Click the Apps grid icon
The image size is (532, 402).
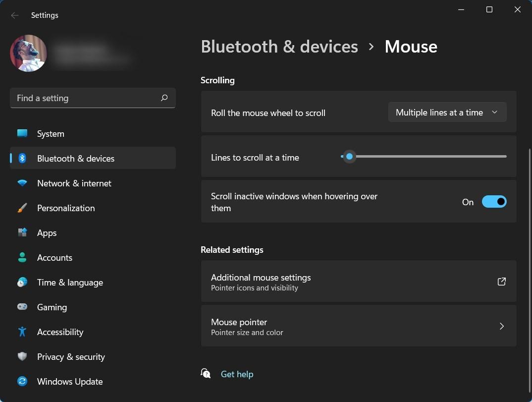point(22,232)
